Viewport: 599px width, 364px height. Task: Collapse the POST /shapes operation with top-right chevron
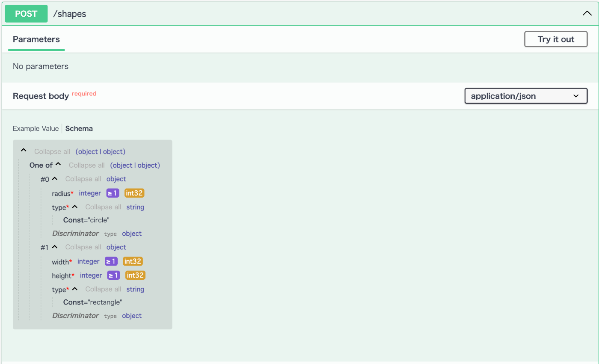[x=587, y=13]
